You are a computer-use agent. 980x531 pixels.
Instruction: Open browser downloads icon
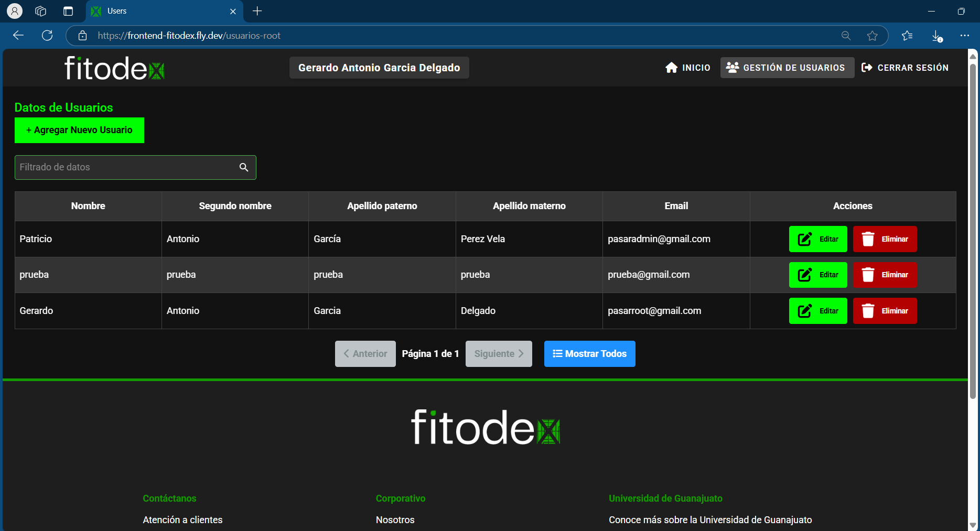pyautogui.click(x=937, y=36)
